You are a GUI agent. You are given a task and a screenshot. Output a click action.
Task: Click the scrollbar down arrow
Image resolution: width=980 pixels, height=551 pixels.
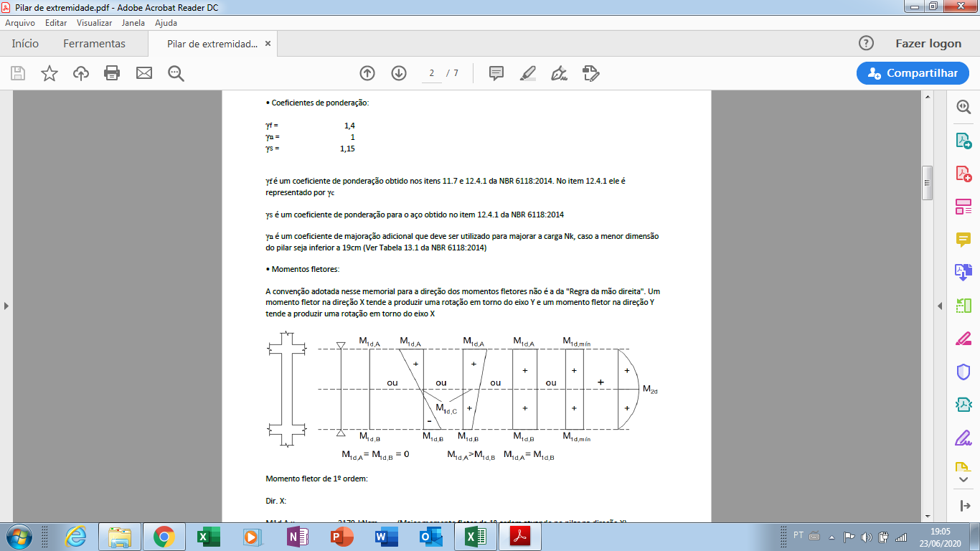(x=927, y=516)
